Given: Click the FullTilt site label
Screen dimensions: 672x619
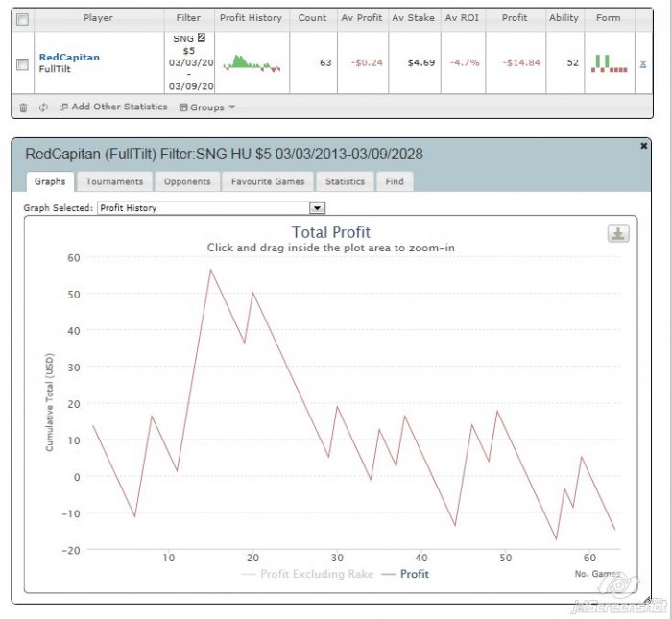Looking at the screenshot, I should (x=55, y=69).
